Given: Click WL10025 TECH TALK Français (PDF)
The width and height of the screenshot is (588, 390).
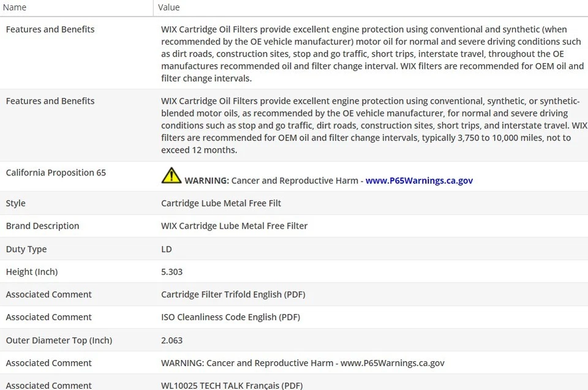Looking at the screenshot, I should tap(232, 385).
